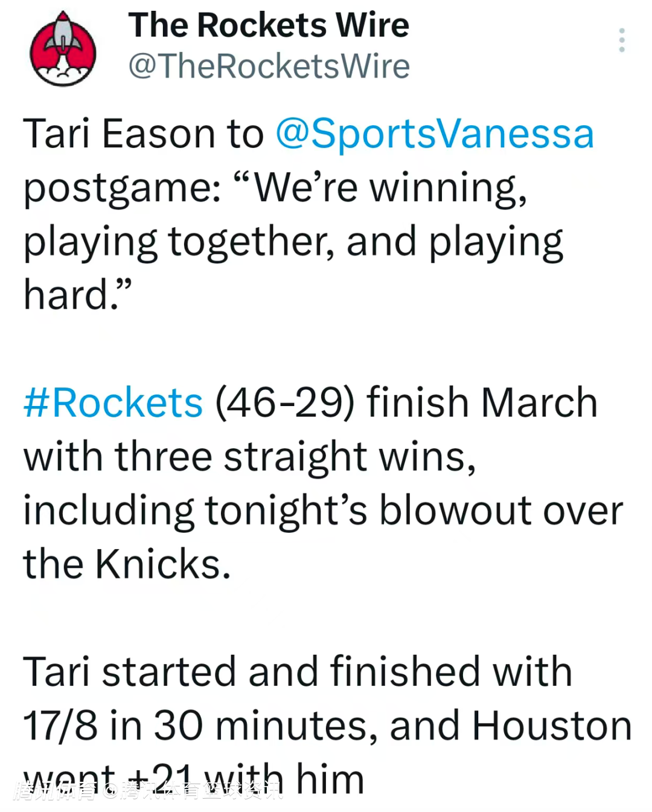Open the #Rockets hashtag
Screen dimensions: 652x812
pos(113,402)
